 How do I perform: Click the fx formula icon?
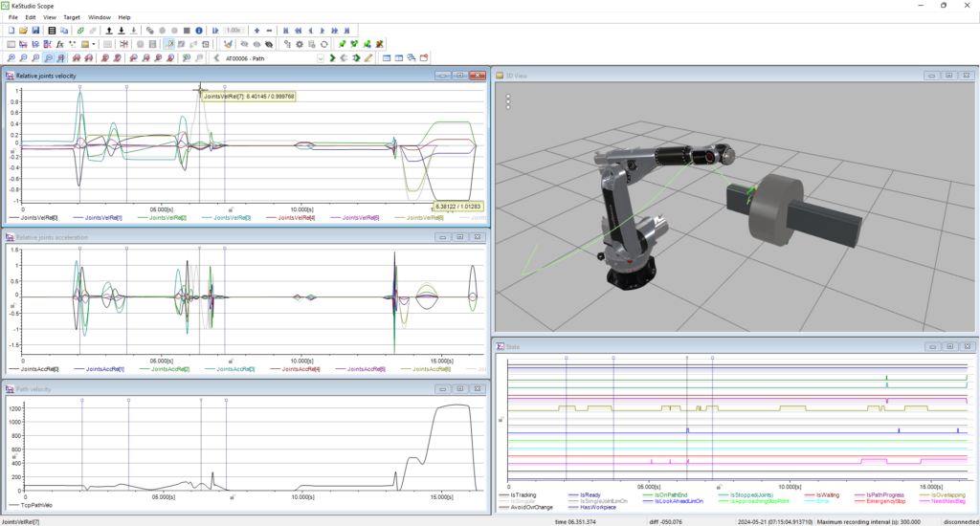[60, 44]
